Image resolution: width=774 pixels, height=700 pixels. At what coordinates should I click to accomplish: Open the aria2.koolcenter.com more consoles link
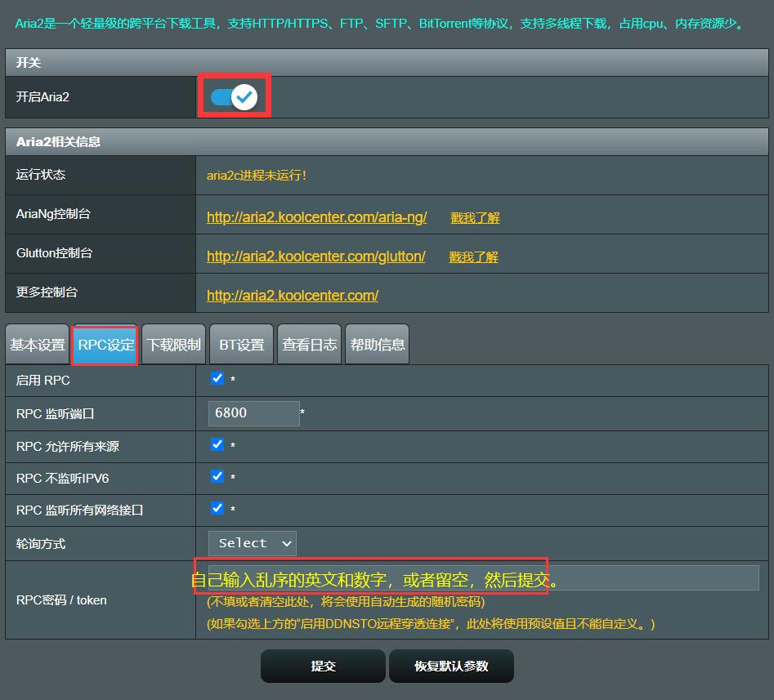293,296
